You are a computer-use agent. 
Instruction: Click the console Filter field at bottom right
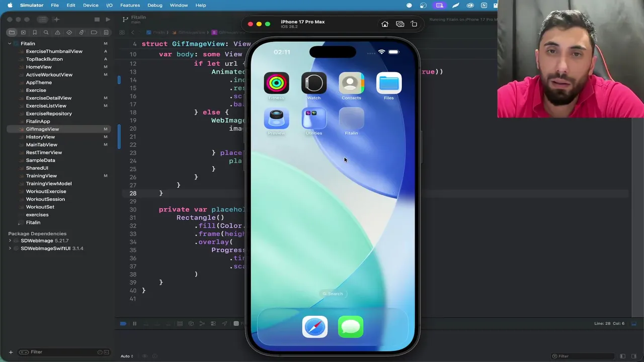pos(584,356)
